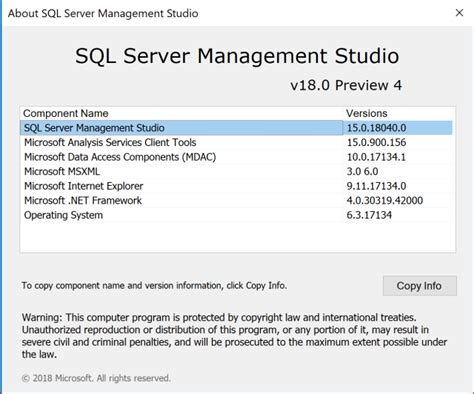Click version value 10.0.17134.1
Viewport: 474px width, 394px height.
tap(376, 157)
